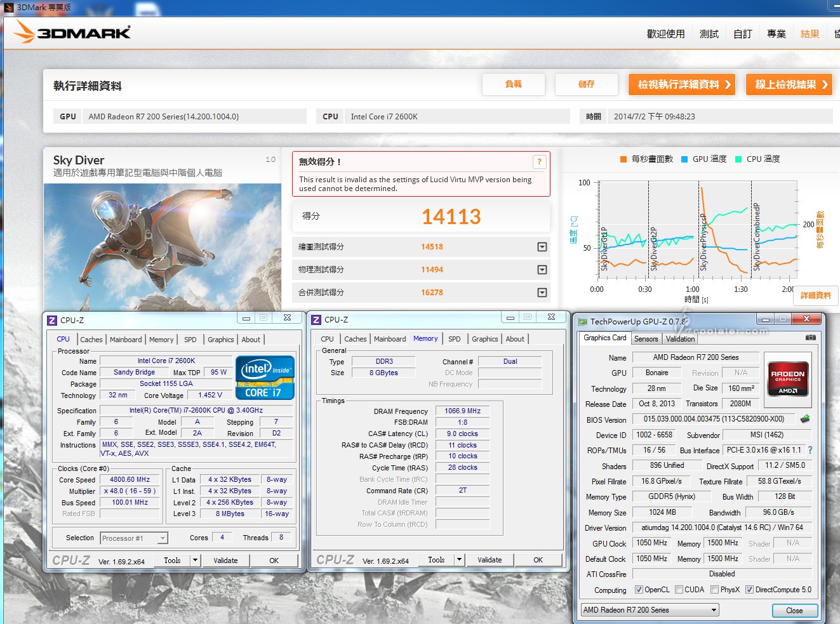Switch to Sensors tab in GPU-Z

tap(646, 339)
